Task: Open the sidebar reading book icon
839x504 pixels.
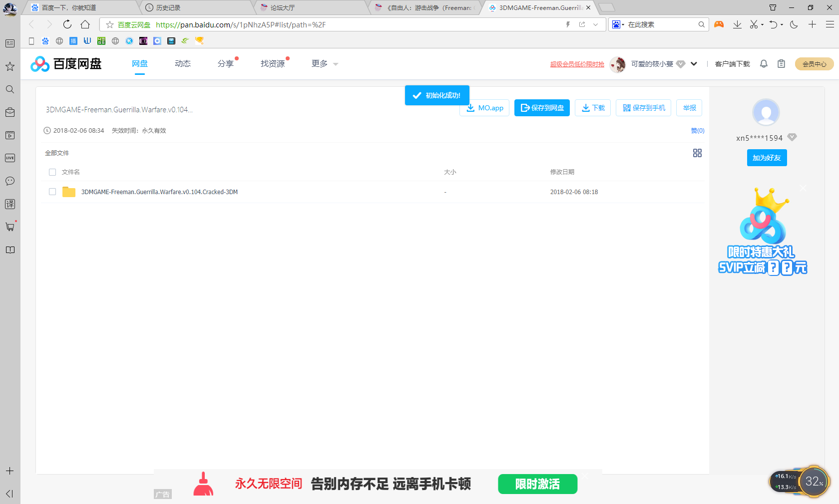Action: point(10,250)
